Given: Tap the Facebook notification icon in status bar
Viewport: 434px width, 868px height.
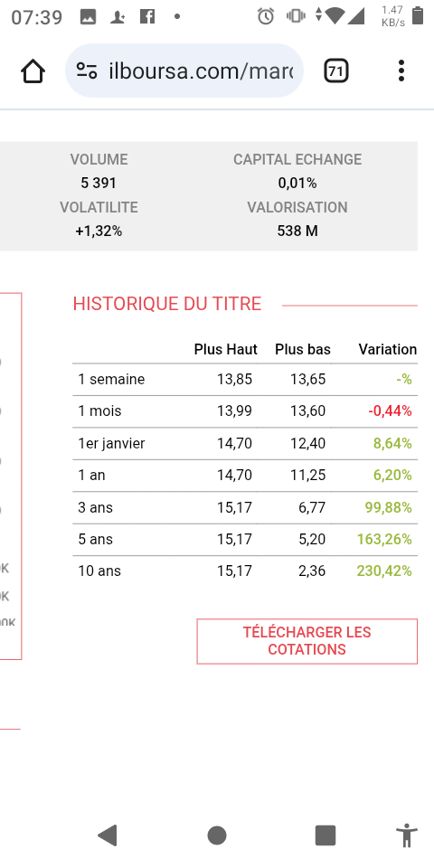Looking at the screenshot, I should pos(147,16).
